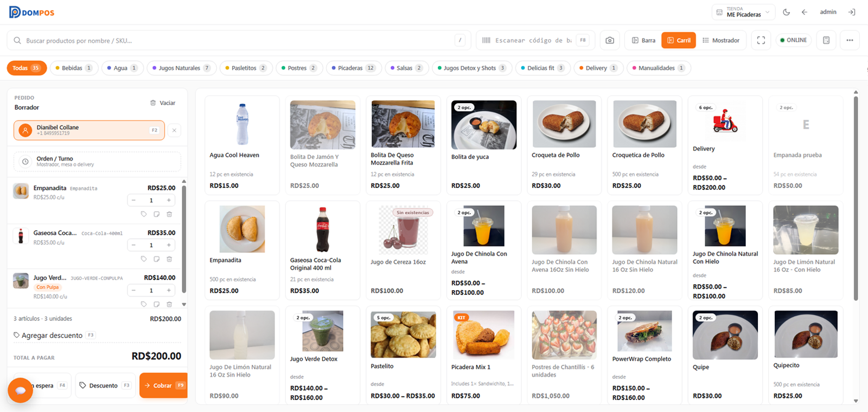Open Delivery product options card

coord(725,145)
